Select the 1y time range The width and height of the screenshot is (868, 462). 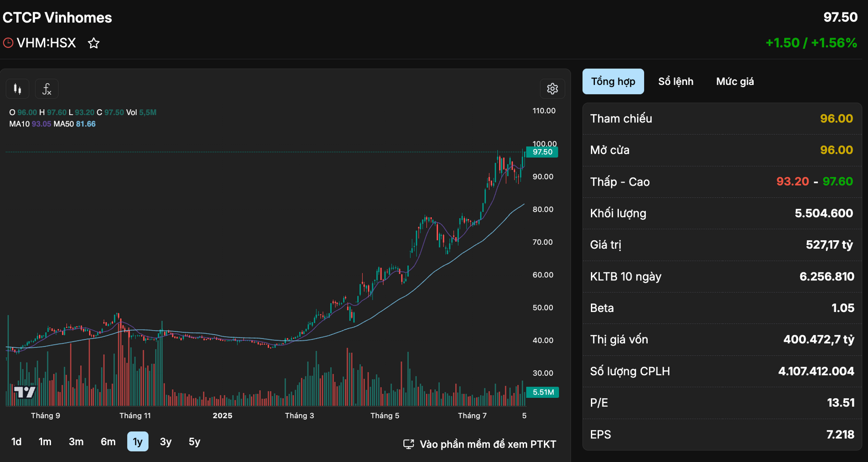point(137,442)
